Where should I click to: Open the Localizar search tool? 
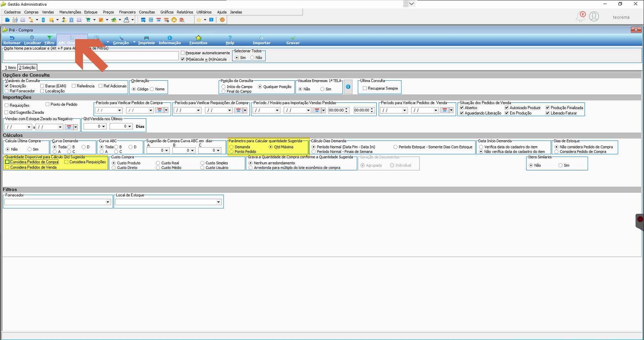click(x=32, y=40)
